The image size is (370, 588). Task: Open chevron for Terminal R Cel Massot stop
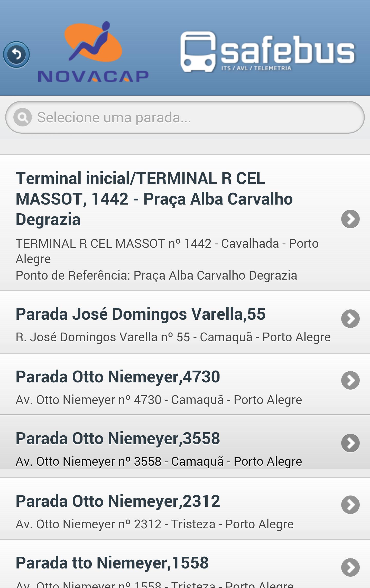350,219
